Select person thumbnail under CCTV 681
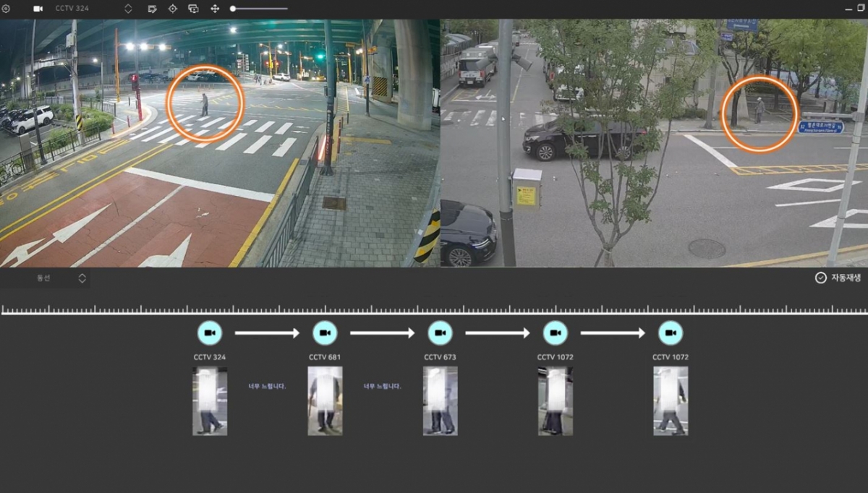The width and height of the screenshot is (868, 493). [x=325, y=400]
